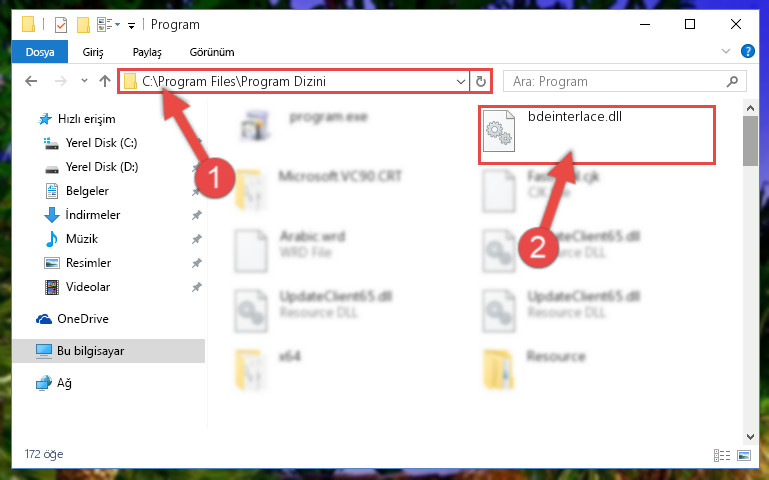Select Yerel Disk (C:) in sidebar

click(102, 143)
